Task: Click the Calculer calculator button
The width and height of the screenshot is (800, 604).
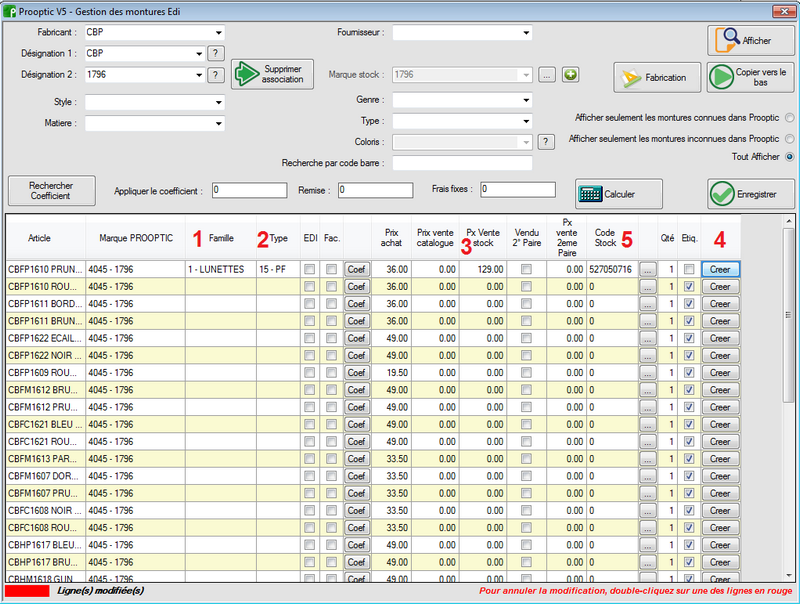Action: (619, 194)
